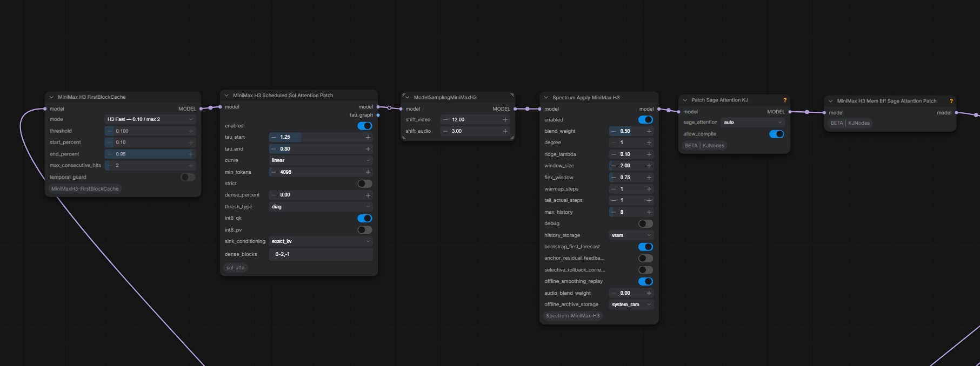Decrease tail_actual_steps with minus icon
The height and width of the screenshot is (366, 980).
click(x=614, y=200)
